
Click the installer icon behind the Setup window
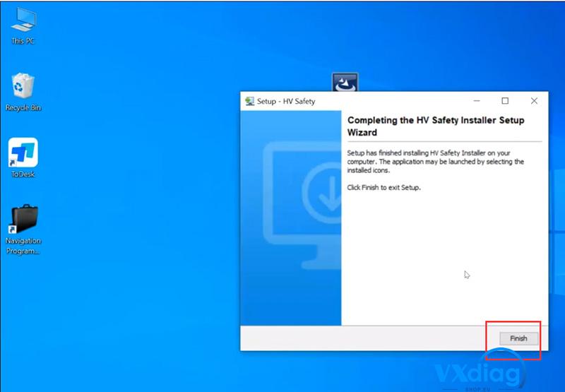(345, 82)
